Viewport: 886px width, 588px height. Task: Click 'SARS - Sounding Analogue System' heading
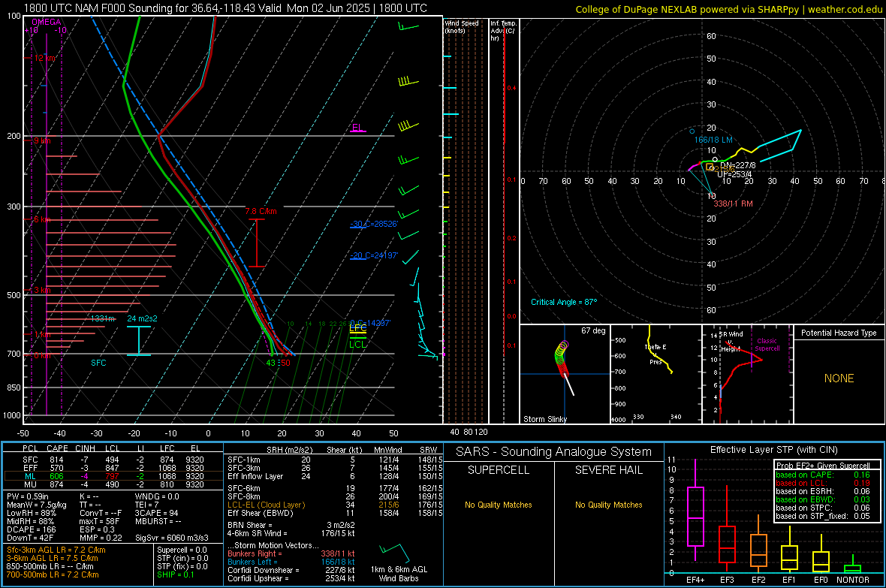click(x=554, y=452)
